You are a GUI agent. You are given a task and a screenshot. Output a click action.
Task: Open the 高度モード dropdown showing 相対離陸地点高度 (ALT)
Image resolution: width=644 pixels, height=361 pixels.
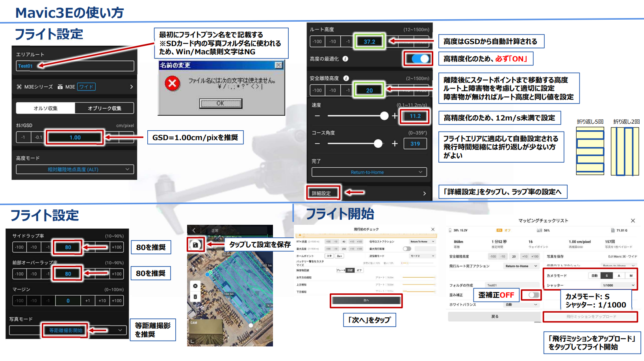pos(75,169)
